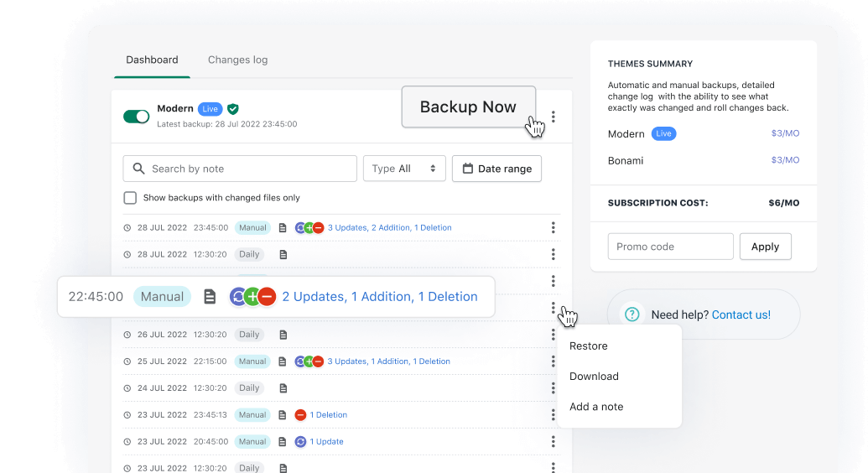Click the help question mark icon

click(631, 314)
